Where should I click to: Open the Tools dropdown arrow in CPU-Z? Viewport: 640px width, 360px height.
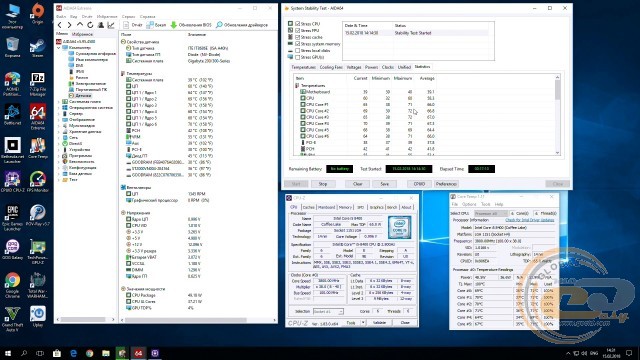[x=363, y=323]
